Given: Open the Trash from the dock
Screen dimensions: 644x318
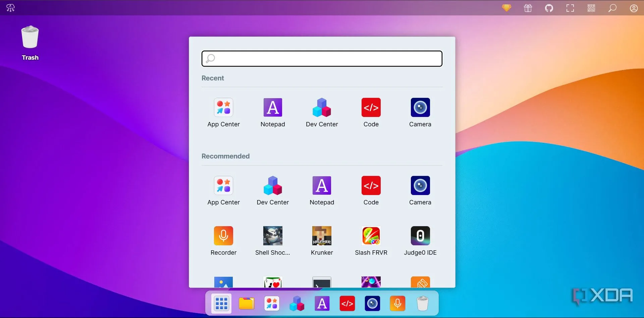Looking at the screenshot, I should click(x=423, y=304).
